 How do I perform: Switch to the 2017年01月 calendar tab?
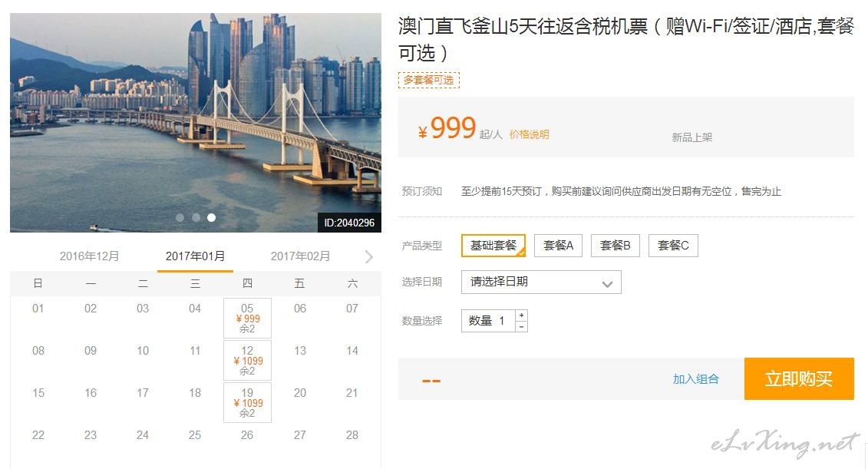click(195, 256)
